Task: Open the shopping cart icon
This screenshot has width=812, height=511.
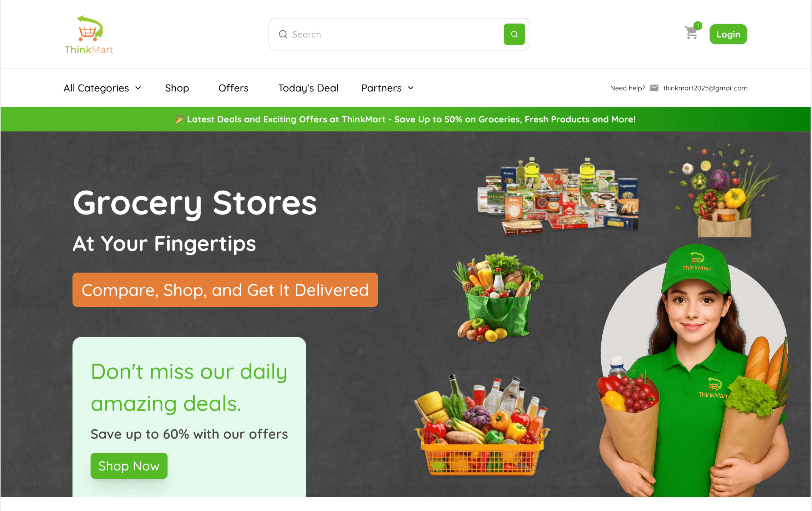Action: 691,33
